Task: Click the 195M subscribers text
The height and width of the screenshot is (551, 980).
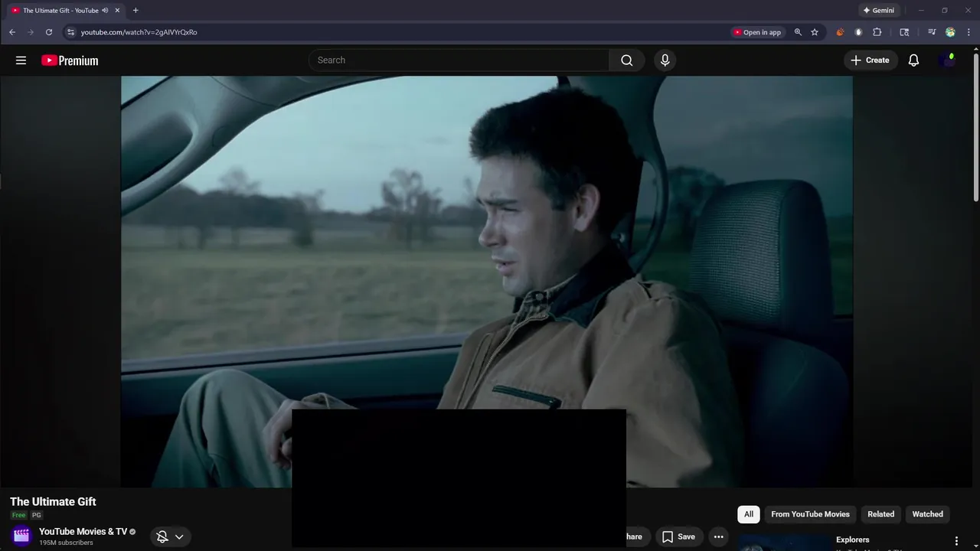Action: (x=66, y=543)
